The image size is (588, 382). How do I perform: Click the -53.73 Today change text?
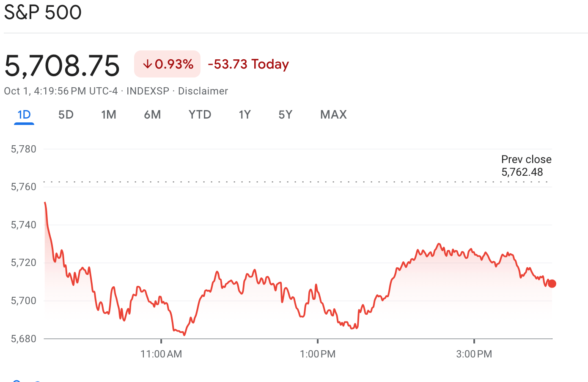(x=248, y=64)
